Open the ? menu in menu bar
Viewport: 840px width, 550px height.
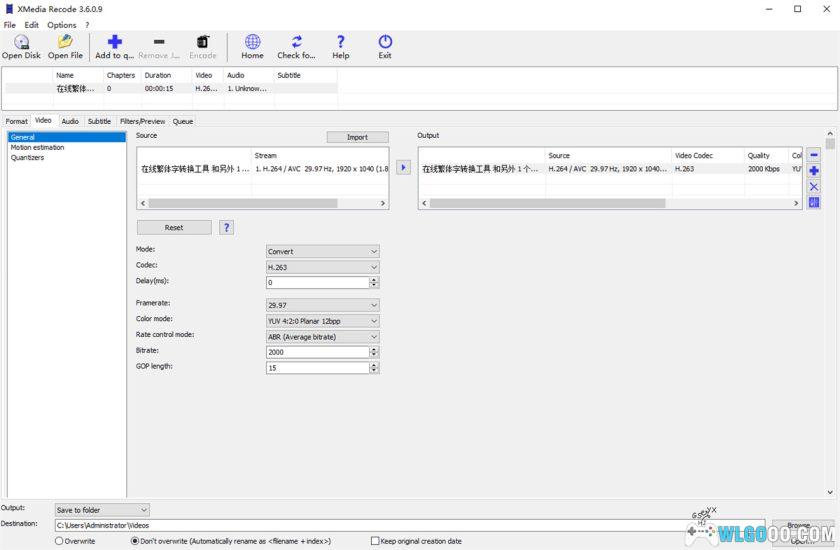(87, 25)
